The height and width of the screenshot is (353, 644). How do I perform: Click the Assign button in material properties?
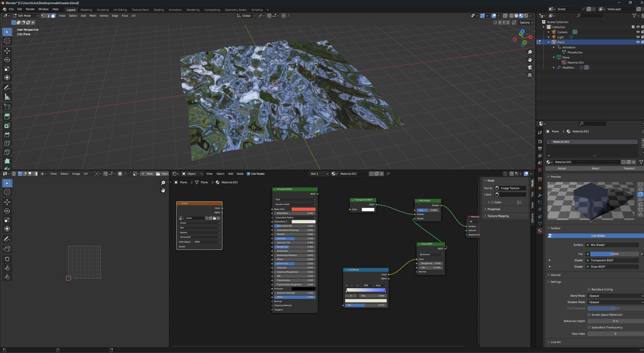coord(562,168)
